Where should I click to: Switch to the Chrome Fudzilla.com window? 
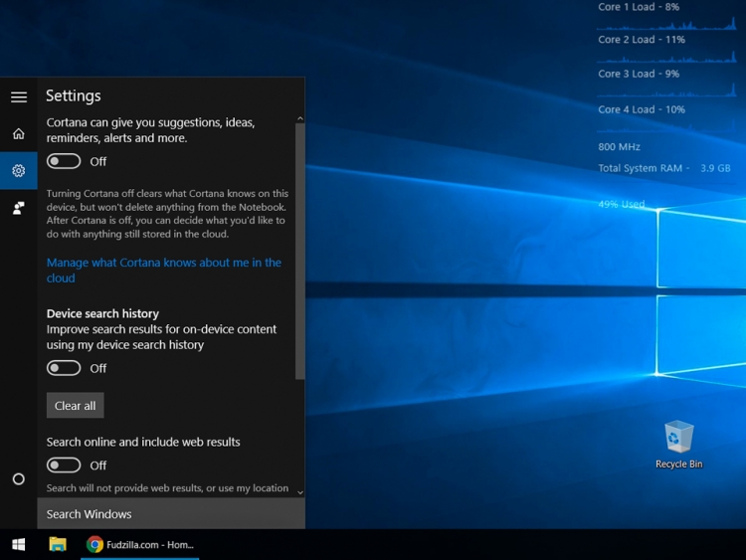pos(140,544)
